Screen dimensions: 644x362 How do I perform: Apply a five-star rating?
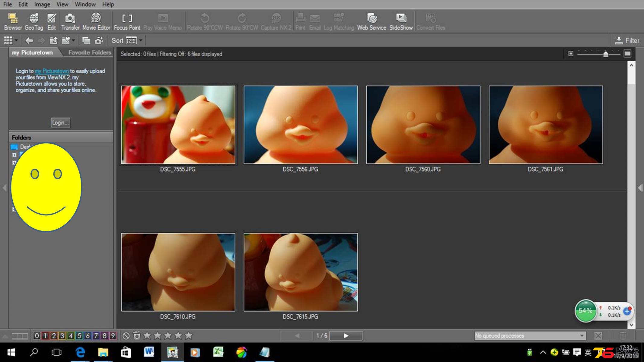[x=189, y=335]
